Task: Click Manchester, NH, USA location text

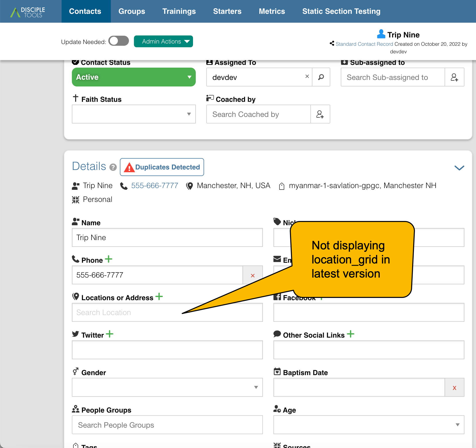Action: [233, 186]
